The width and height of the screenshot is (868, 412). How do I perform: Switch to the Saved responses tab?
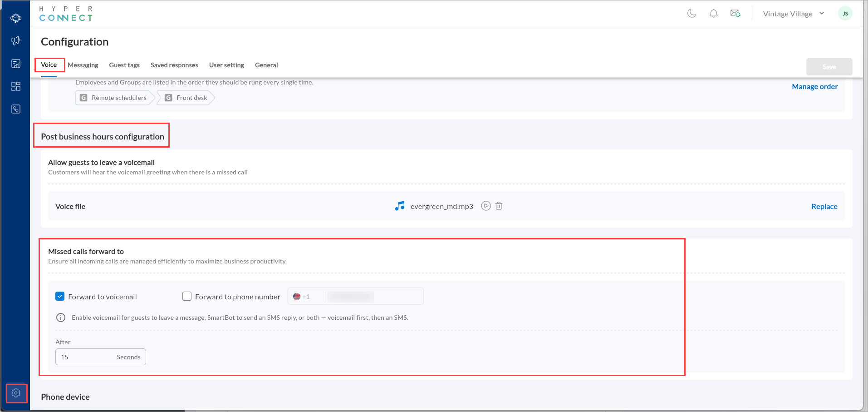(174, 65)
